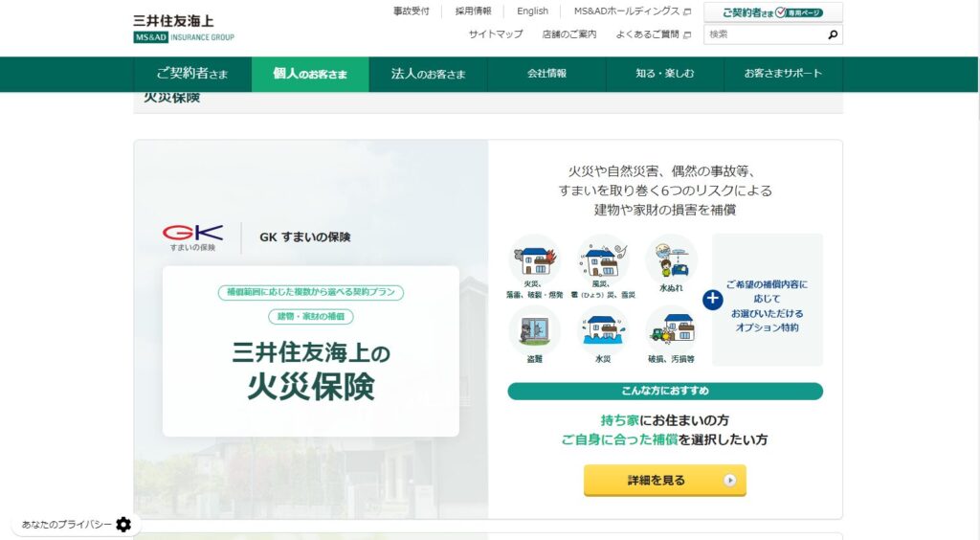Image resolution: width=980 pixels, height=540 pixels.
Task: Focus the 検索 search input field
Action: point(765,34)
